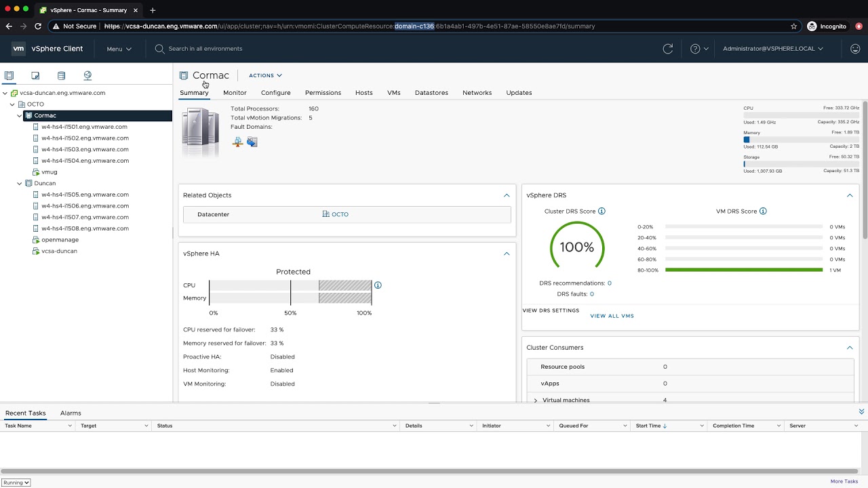Open the Hosts tab
Image resolution: width=868 pixels, height=488 pixels.
[x=364, y=93]
